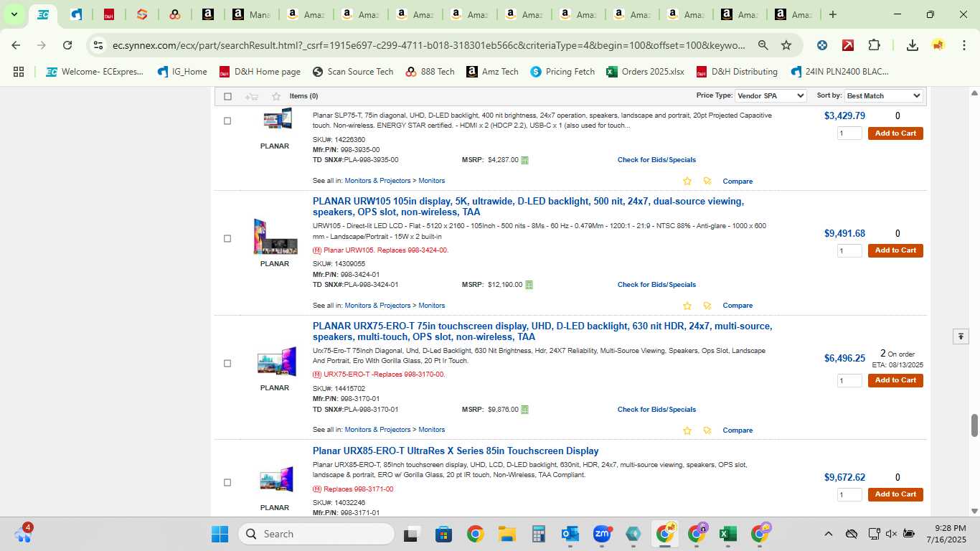Open the red arrow extension icon in the Chrome toolbar
The height and width of the screenshot is (551, 980).
click(848, 45)
